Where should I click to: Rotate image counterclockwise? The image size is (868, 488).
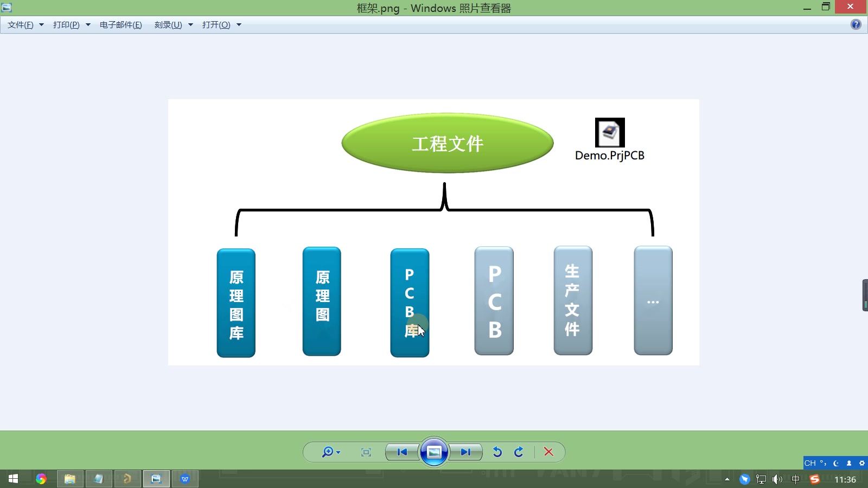pos(497,452)
